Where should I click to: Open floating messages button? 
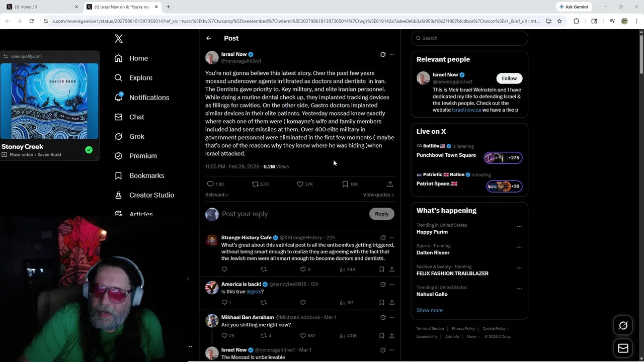623,348
